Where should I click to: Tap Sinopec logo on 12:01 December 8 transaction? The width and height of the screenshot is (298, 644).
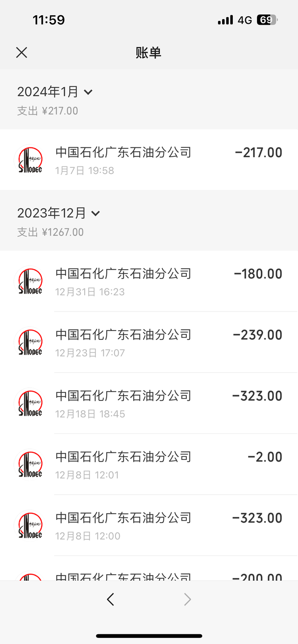click(x=30, y=464)
